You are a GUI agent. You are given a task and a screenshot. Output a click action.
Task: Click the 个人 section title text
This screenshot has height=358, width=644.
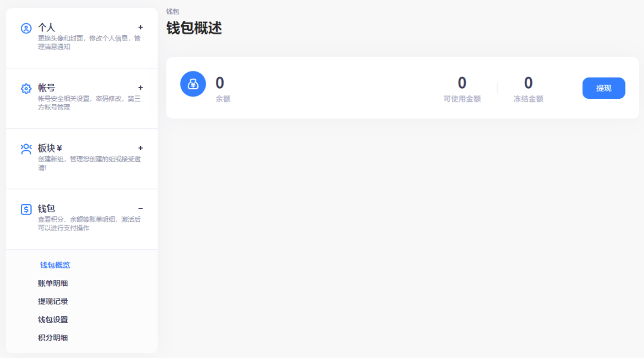click(47, 27)
